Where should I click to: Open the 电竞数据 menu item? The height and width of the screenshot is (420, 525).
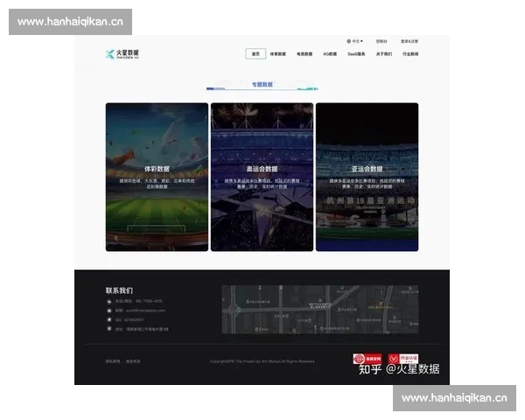[304, 54]
